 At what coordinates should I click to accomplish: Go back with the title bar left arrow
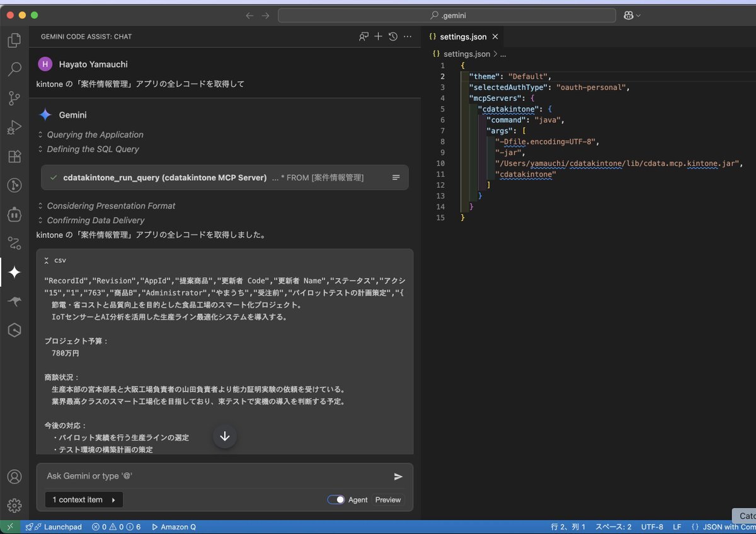click(x=250, y=15)
